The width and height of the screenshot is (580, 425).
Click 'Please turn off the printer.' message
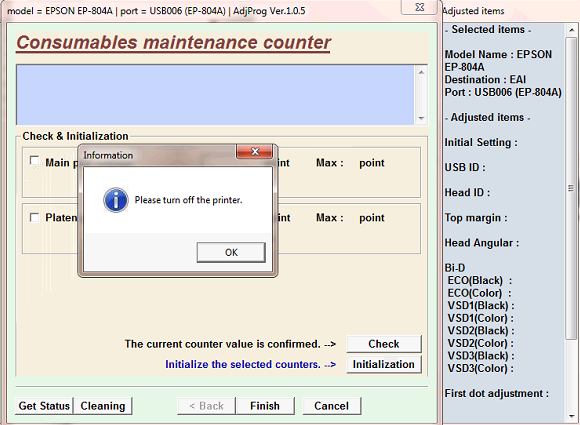coord(188,200)
